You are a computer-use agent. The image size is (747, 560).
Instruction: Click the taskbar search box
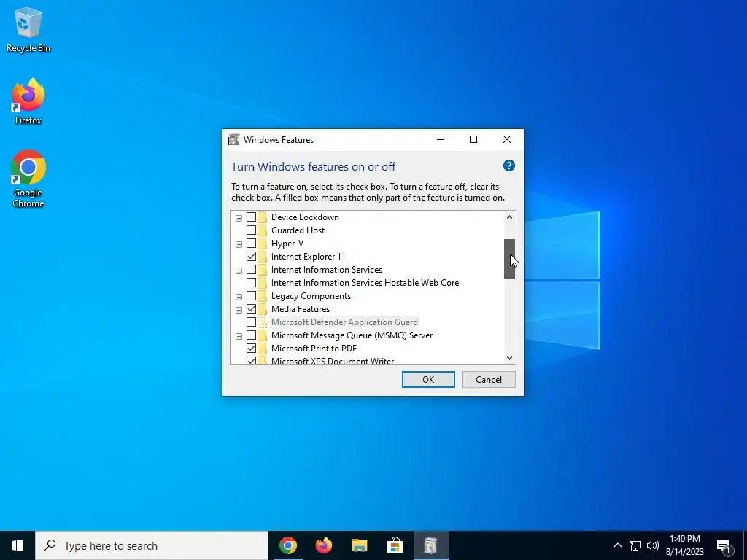tap(152, 545)
